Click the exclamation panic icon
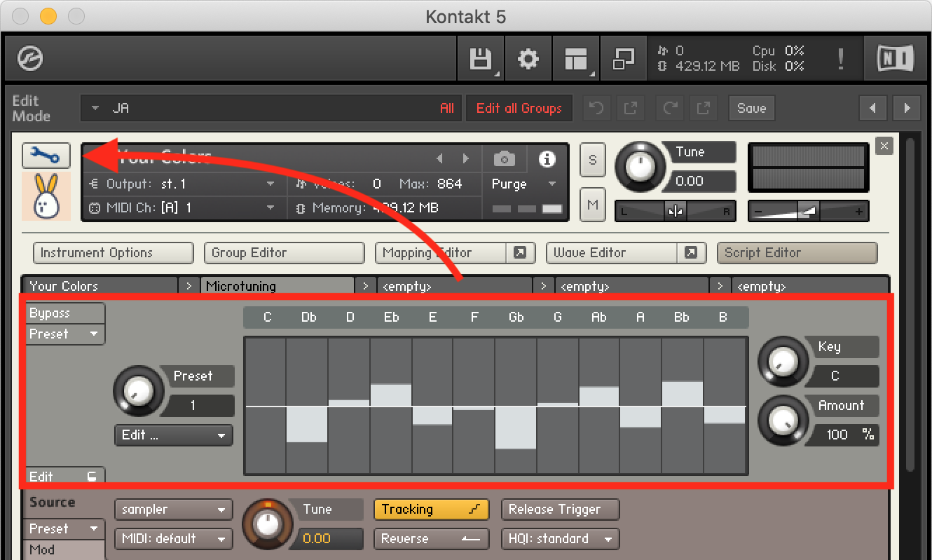932x560 pixels. pyautogui.click(x=840, y=59)
